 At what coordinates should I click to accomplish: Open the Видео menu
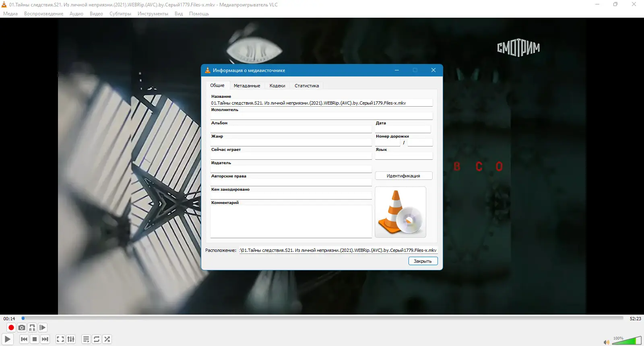pos(97,14)
